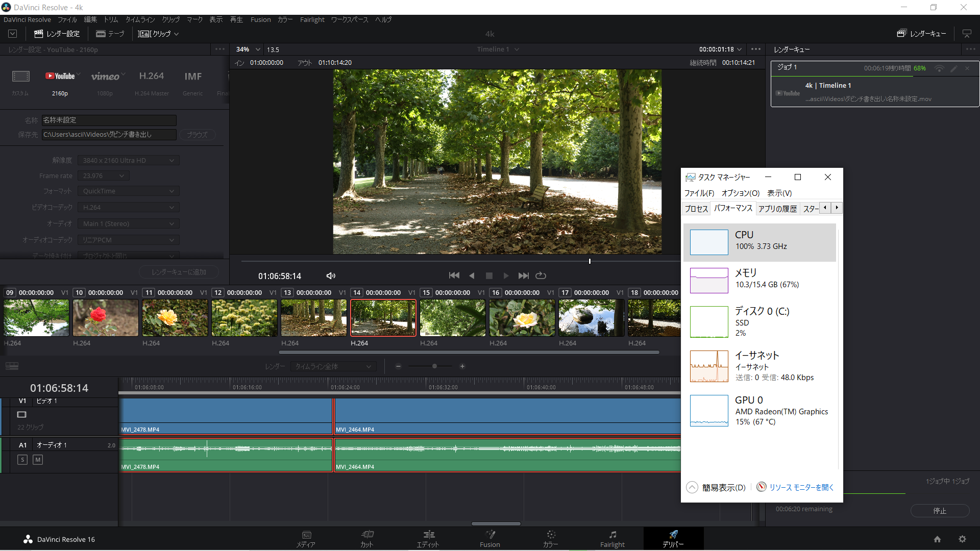Toggle the Render Queue panel button
This screenshot has height=551, width=980.
[x=921, y=34]
